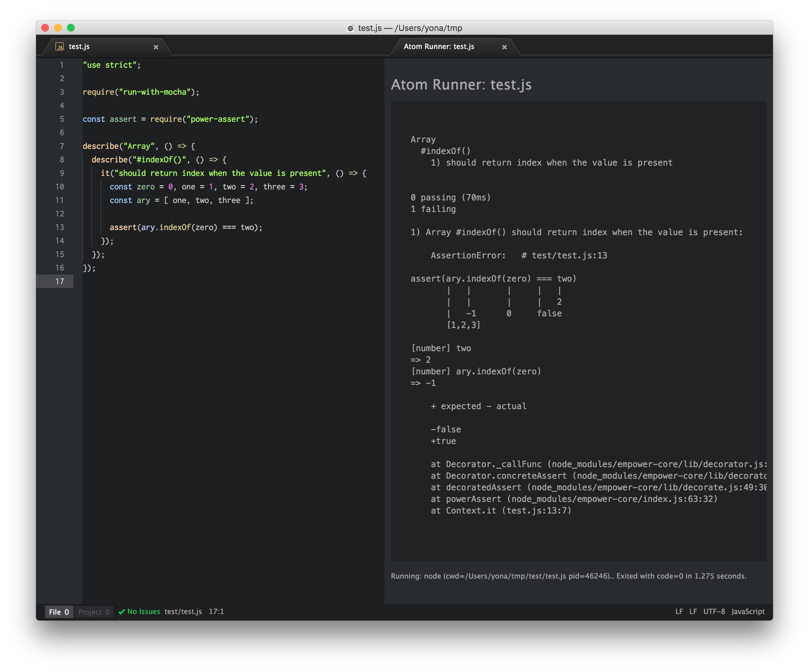
Task: Click the const ary = [ one, two, three ] line
Action: [x=181, y=200]
